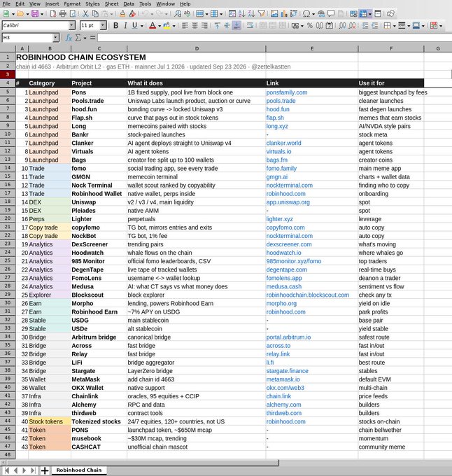This screenshot has height=476, width=452.
Task: Open the font name dropdown
Action: pos(72,25)
